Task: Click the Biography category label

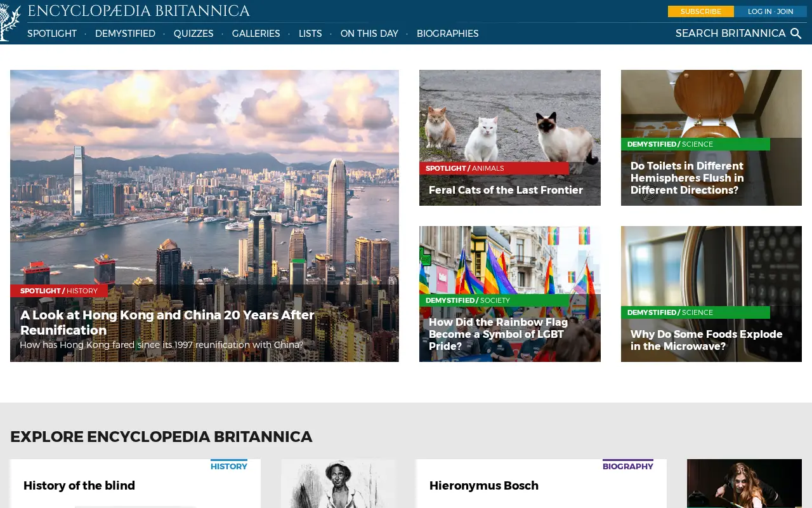Action: tap(628, 466)
